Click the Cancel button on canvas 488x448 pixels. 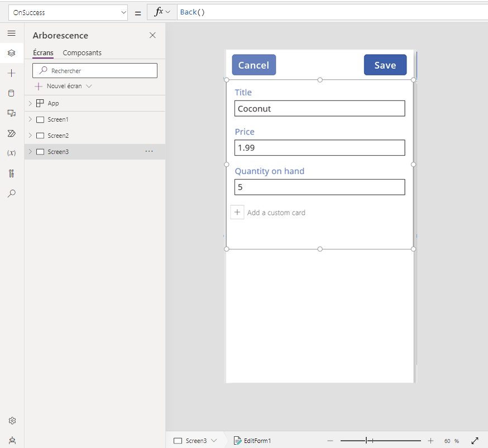[254, 65]
